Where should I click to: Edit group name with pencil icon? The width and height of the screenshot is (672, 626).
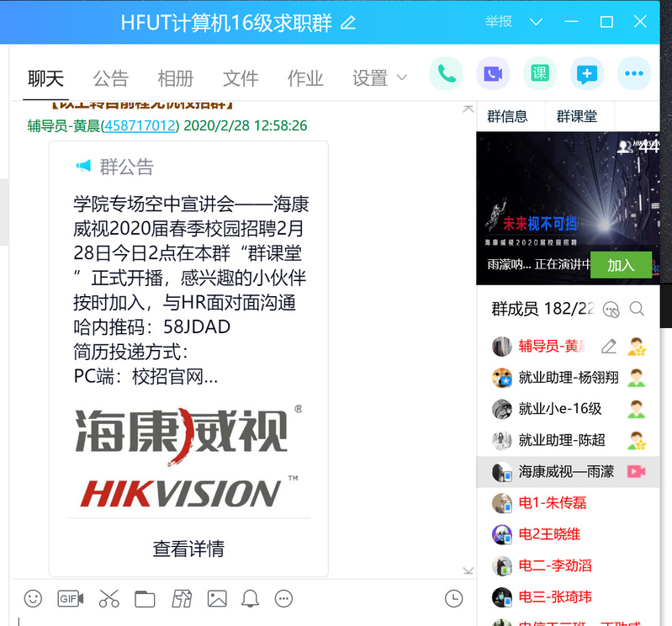tap(347, 23)
